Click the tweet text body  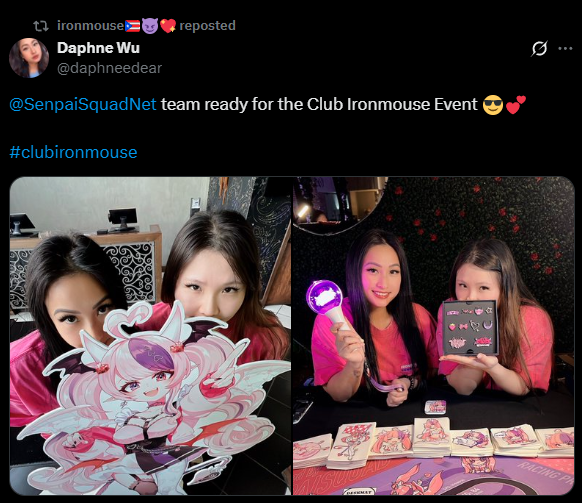268,105
